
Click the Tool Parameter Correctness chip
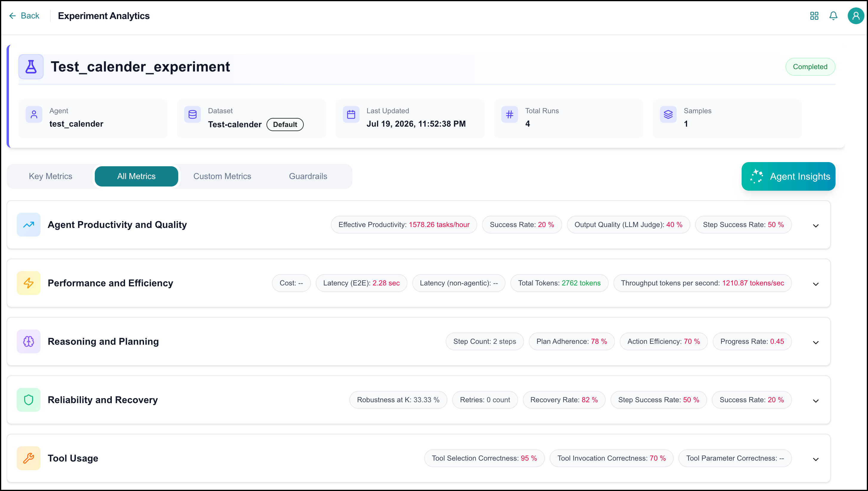point(735,458)
